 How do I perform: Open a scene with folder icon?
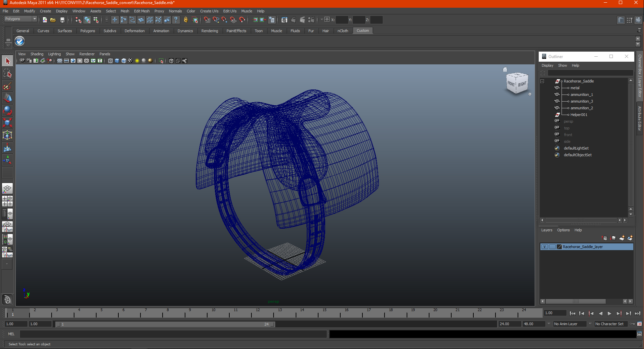pos(53,20)
